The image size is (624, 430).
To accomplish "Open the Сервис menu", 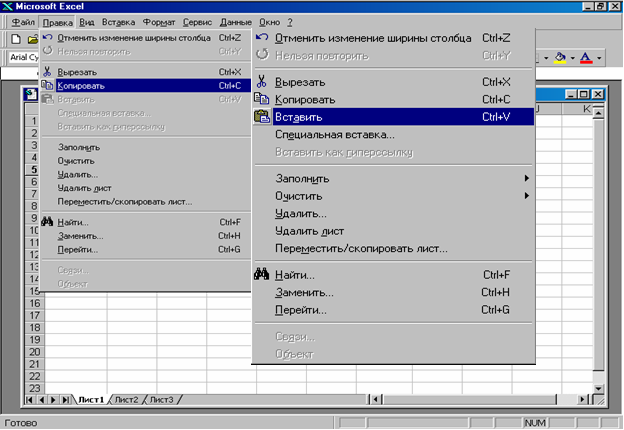I will [197, 22].
